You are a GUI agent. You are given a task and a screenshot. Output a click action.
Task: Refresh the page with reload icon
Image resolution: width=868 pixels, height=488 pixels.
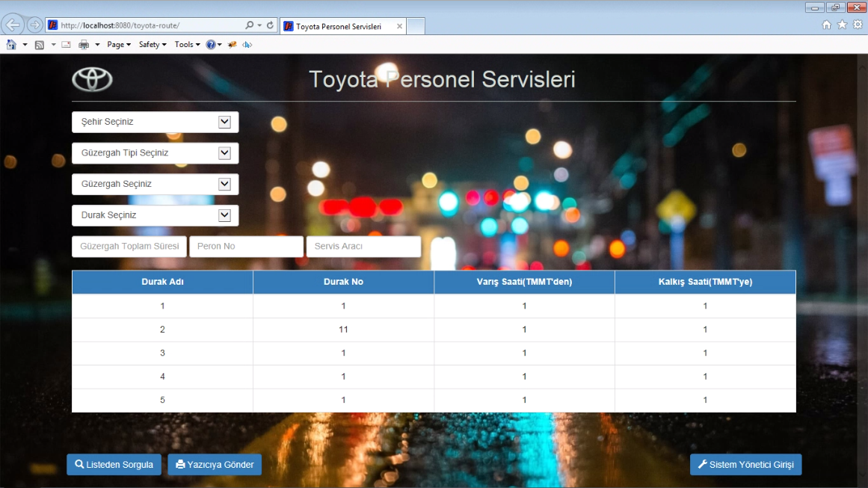tap(270, 25)
